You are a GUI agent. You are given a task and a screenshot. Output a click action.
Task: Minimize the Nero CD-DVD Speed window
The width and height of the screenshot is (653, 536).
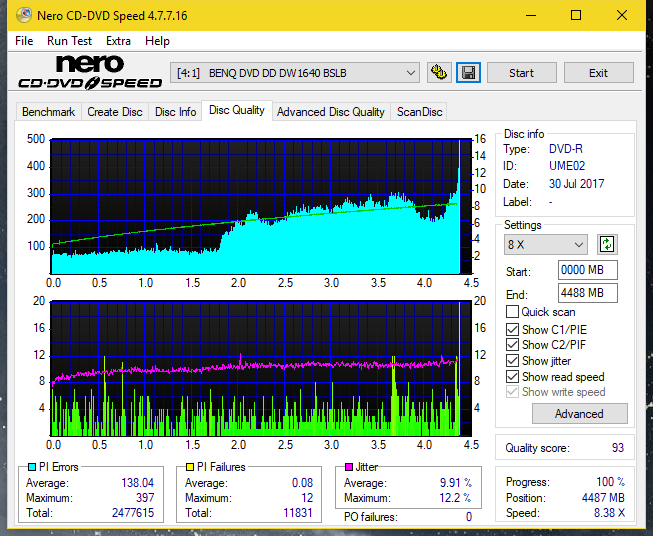pyautogui.click(x=531, y=15)
